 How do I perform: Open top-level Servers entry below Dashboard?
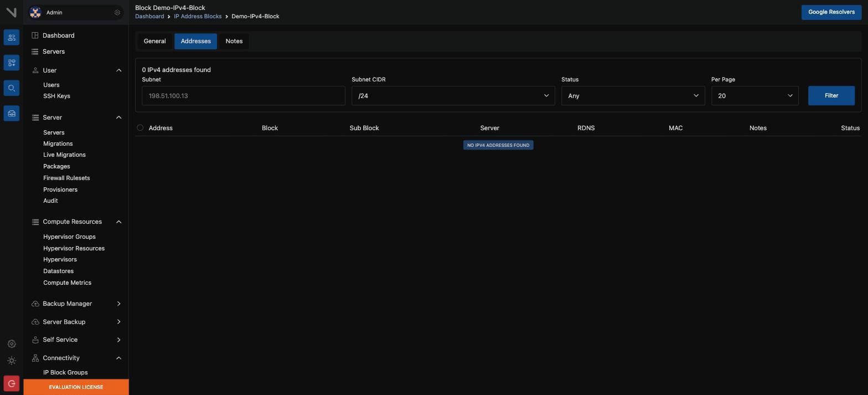(54, 52)
